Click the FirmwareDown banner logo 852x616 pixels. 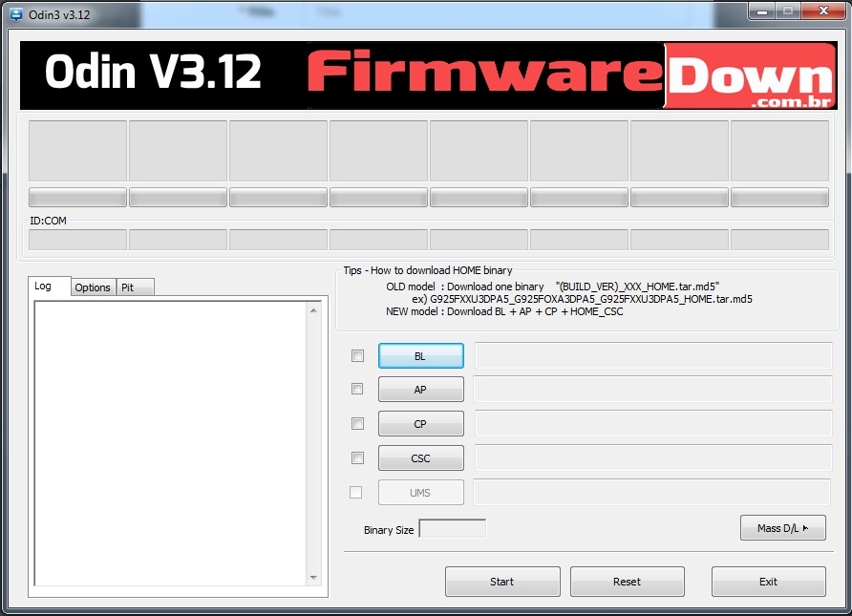pyautogui.click(x=569, y=75)
